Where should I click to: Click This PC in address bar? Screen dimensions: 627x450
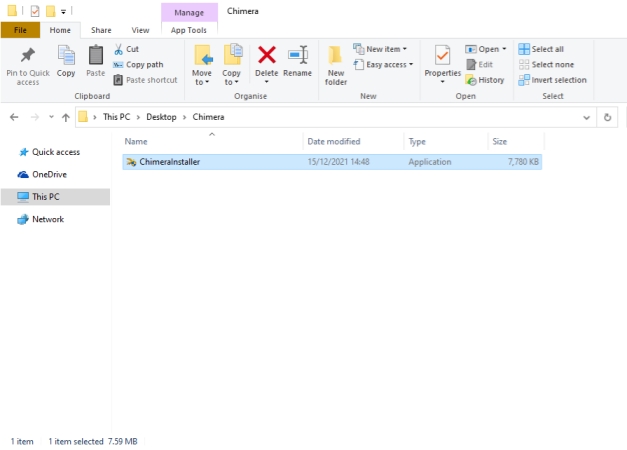coord(116,117)
